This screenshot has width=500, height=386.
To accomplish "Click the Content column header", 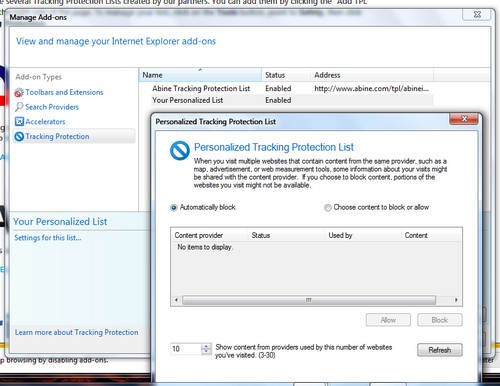I will [x=431, y=235].
